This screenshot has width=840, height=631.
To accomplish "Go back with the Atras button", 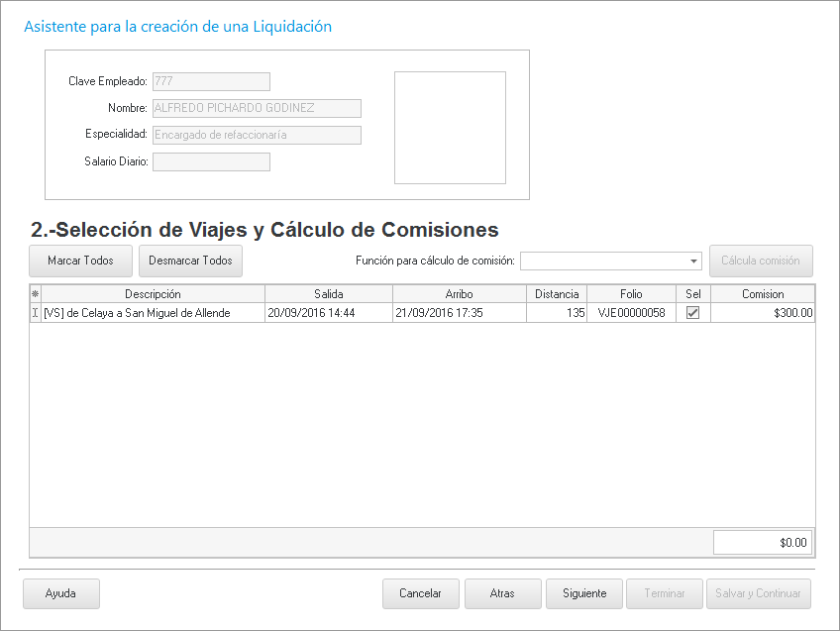I will click(502, 593).
